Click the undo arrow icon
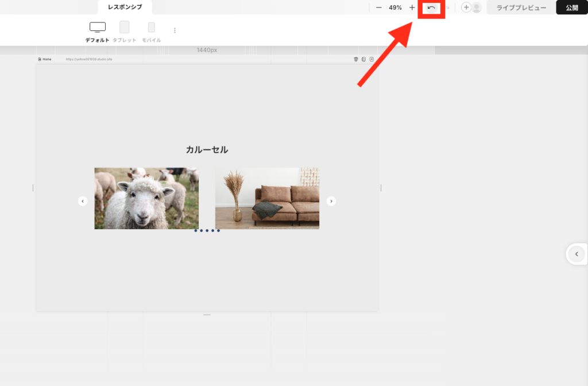This screenshot has height=386, width=588. click(x=431, y=8)
